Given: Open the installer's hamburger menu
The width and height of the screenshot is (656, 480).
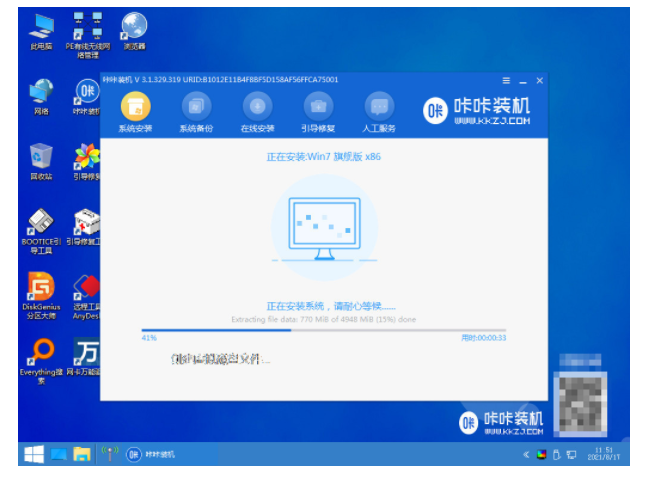Looking at the screenshot, I should click(506, 80).
